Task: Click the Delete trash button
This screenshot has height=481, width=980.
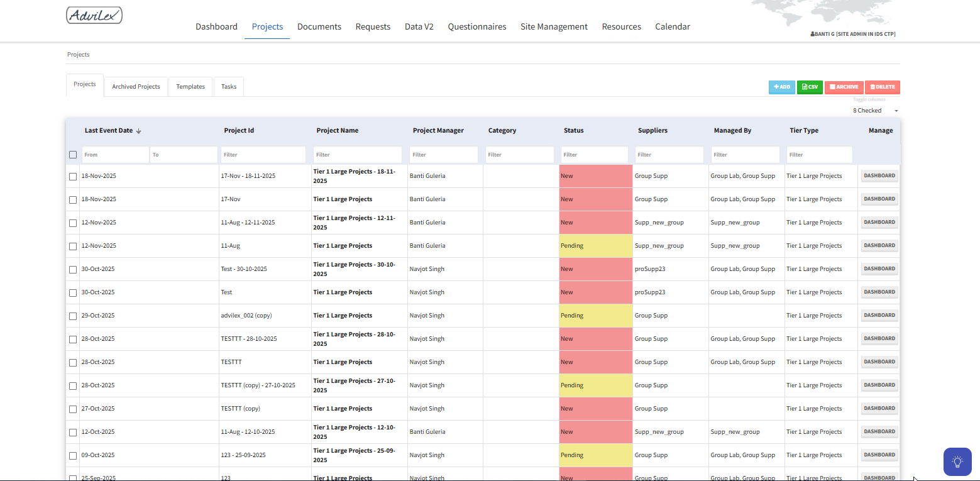Action: click(x=882, y=87)
